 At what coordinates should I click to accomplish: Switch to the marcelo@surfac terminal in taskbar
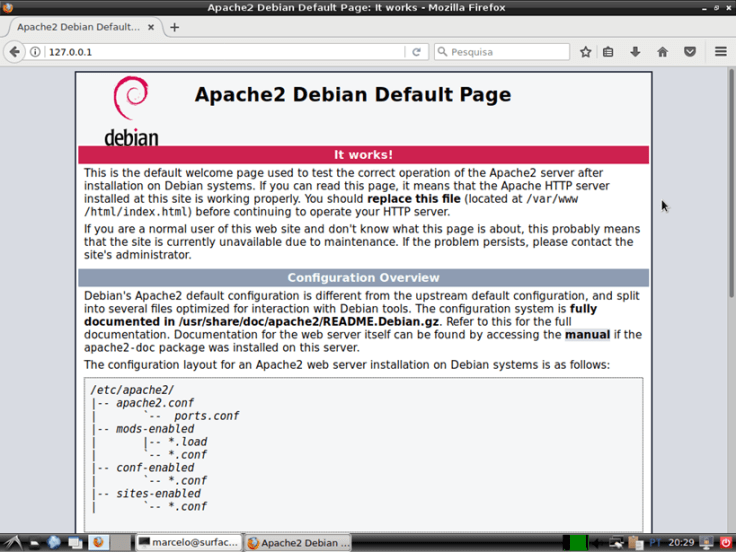188,542
